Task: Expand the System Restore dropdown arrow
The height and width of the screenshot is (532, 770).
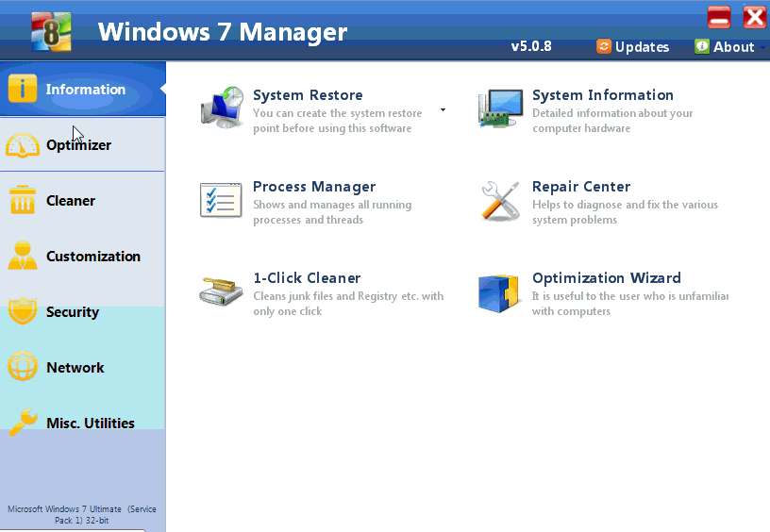Action: pos(443,110)
